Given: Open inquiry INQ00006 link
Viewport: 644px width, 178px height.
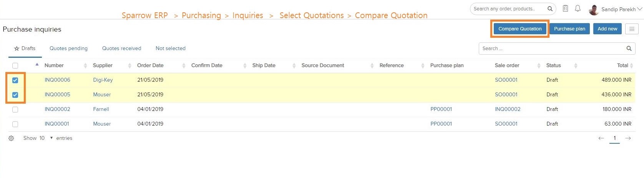Looking at the screenshot, I should [57, 80].
